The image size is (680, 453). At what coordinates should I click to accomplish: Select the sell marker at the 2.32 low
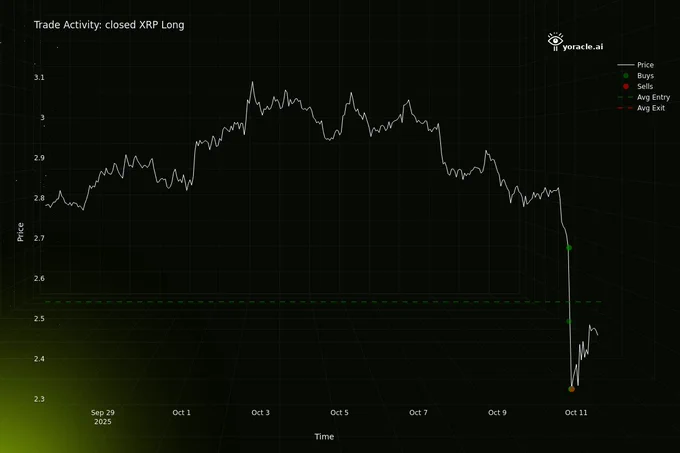(x=572, y=389)
